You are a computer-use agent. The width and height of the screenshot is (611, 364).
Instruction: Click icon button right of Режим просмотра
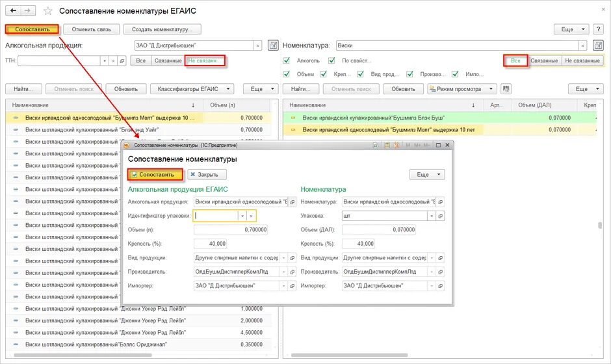(x=506, y=89)
